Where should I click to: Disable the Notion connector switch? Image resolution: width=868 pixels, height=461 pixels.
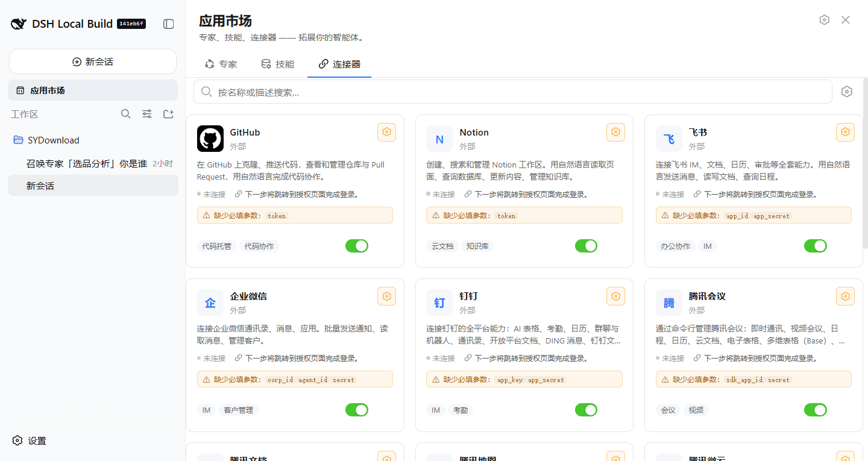pyautogui.click(x=586, y=246)
